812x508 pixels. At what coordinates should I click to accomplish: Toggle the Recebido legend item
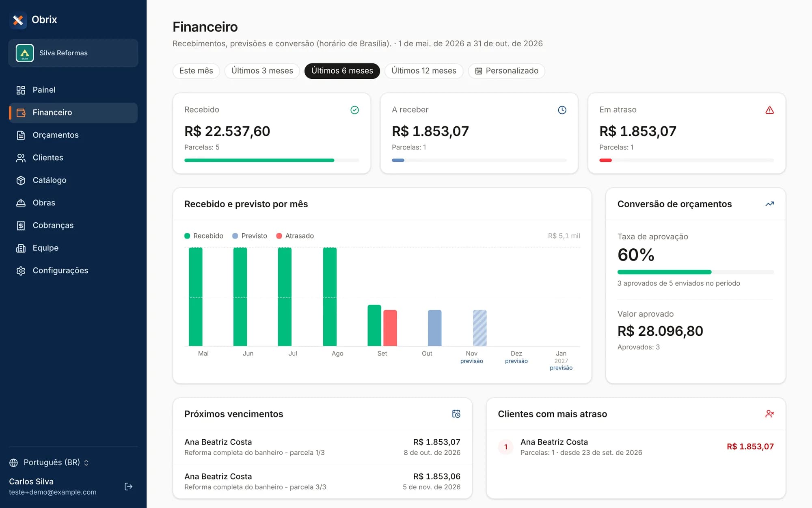(x=204, y=236)
